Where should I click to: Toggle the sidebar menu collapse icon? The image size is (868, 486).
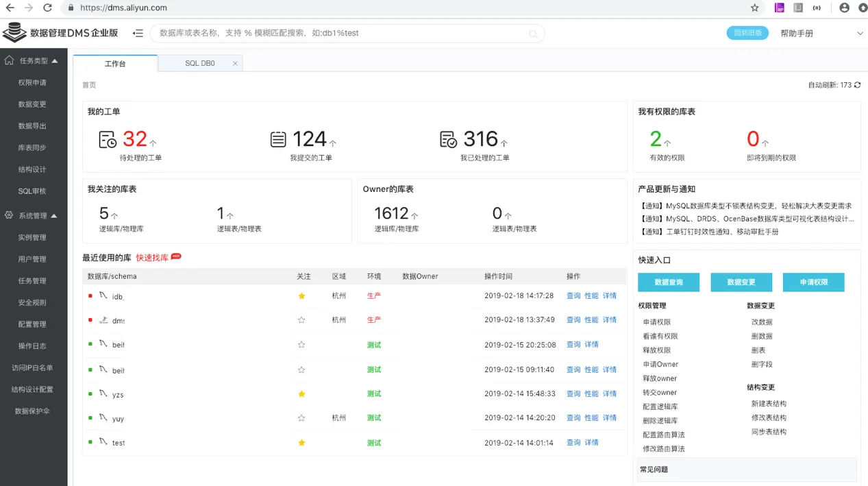pos(138,33)
